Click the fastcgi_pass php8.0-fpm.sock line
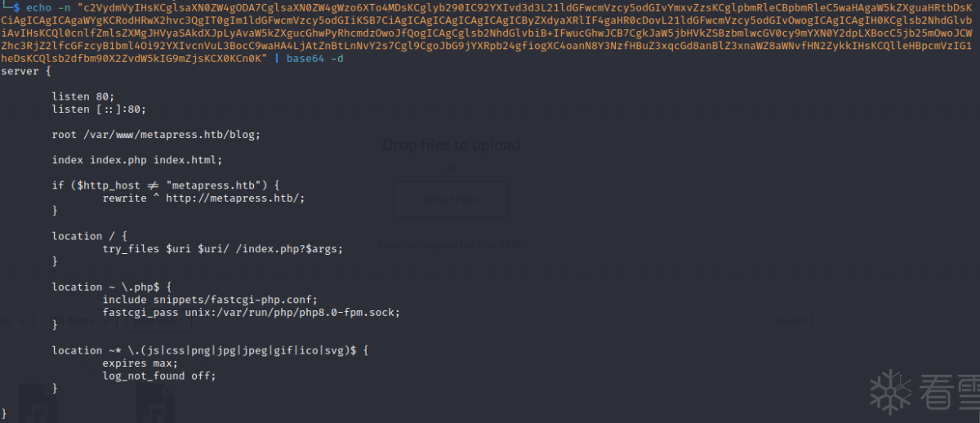980x423 pixels. coord(251,313)
